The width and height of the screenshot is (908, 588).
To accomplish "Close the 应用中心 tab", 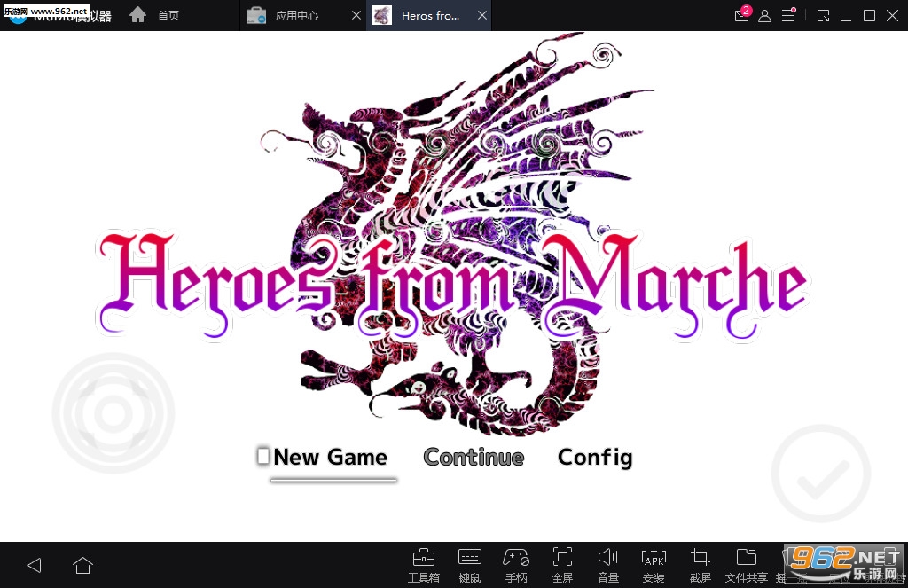I will pyautogui.click(x=356, y=15).
